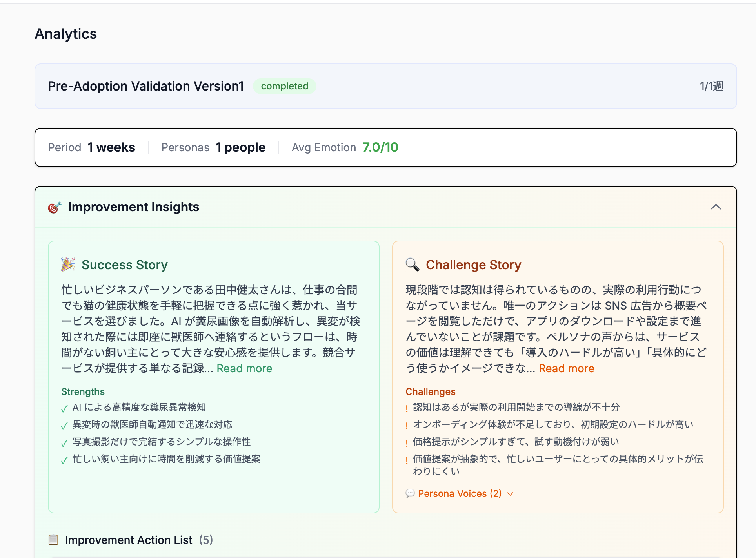This screenshot has width=756, height=558.
Task: Click the 1/1週 week indicator
Action: [711, 86]
